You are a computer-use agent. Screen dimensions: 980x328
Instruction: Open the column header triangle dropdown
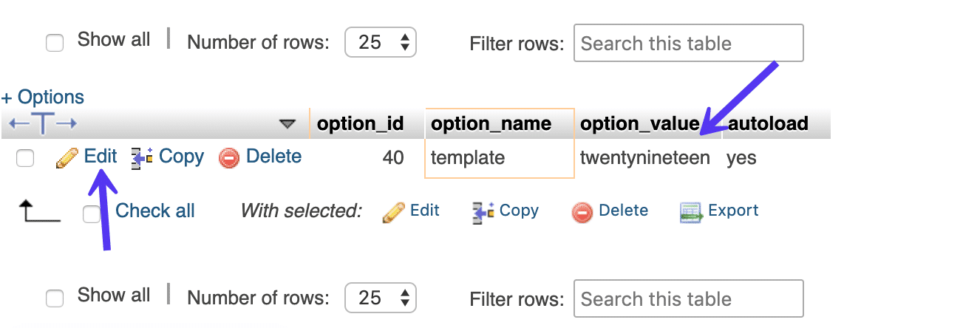(x=287, y=124)
